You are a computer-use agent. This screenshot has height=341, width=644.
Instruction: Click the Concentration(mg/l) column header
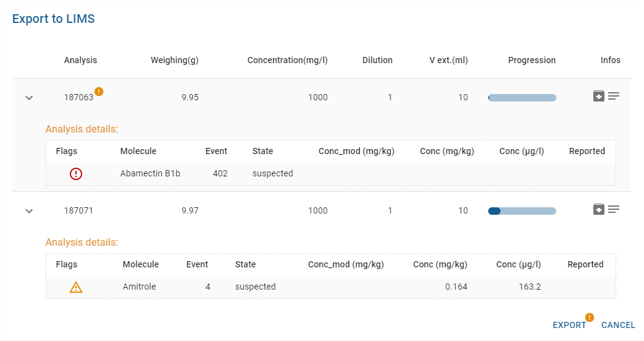click(287, 60)
